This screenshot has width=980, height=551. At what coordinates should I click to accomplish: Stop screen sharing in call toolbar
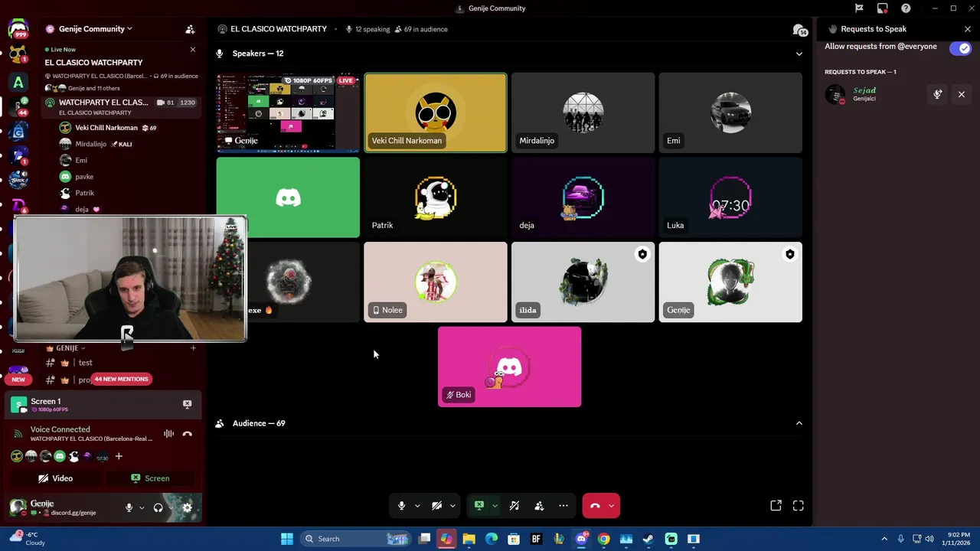[479, 506]
